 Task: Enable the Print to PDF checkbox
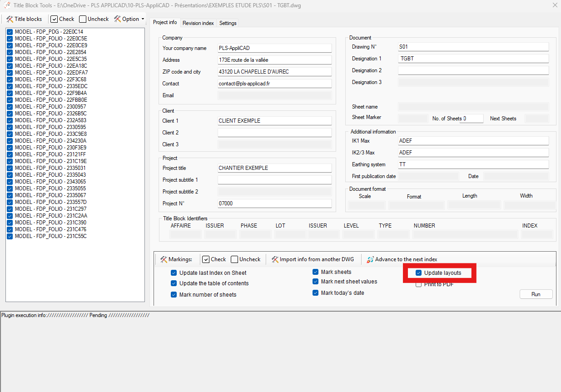coord(419,284)
